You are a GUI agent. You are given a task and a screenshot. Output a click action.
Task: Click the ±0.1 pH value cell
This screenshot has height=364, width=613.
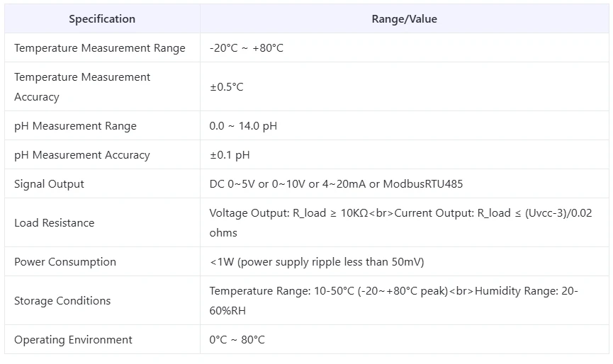click(x=230, y=155)
